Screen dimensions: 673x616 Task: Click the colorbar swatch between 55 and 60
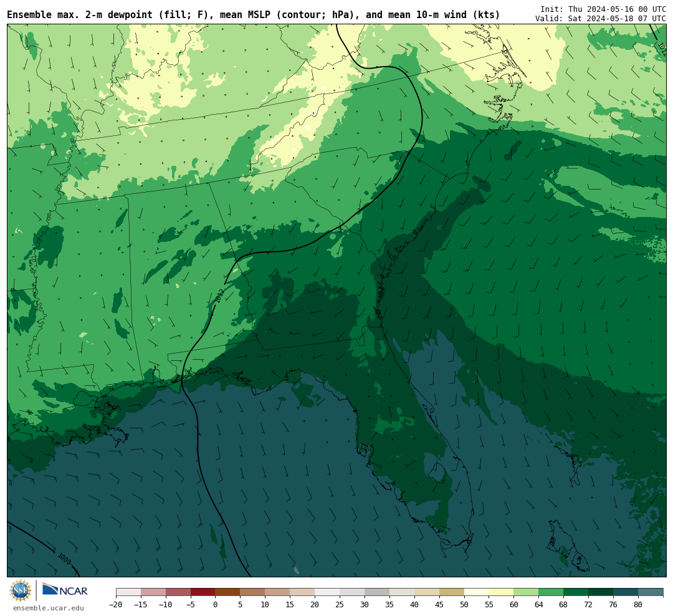point(501,592)
